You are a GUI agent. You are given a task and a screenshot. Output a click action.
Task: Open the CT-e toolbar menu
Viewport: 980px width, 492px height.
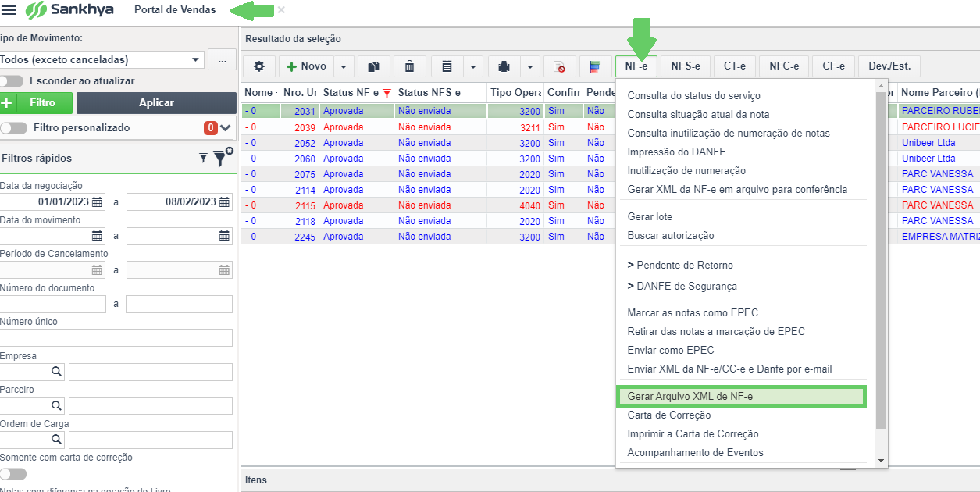point(735,66)
